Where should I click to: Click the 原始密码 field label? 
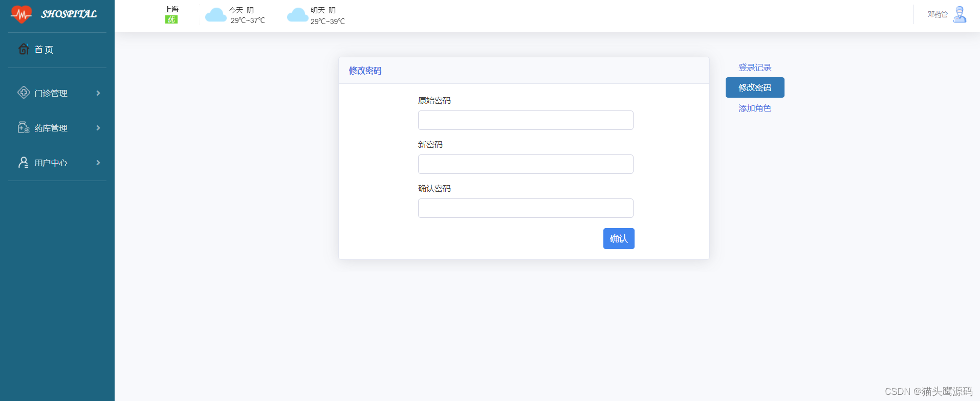click(x=434, y=101)
